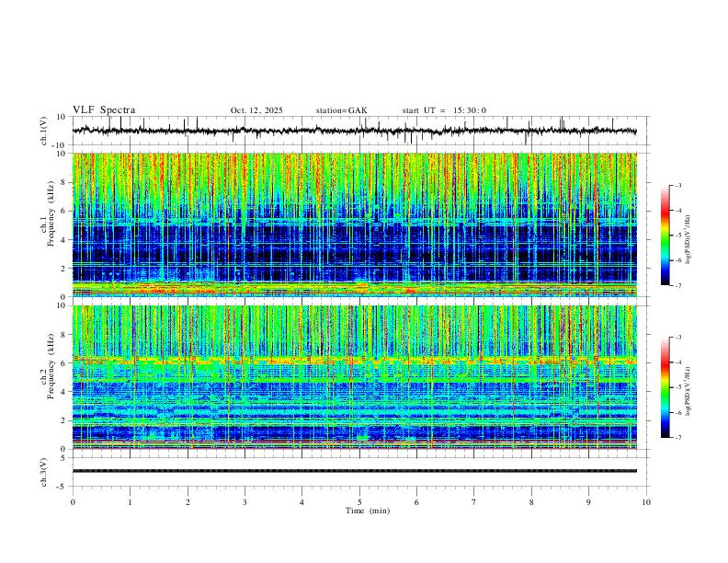This screenshot has height=563, width=728.
Task: Click the ch.2 colorbar "log(PSD)" label
Action: tap(688, 391)
